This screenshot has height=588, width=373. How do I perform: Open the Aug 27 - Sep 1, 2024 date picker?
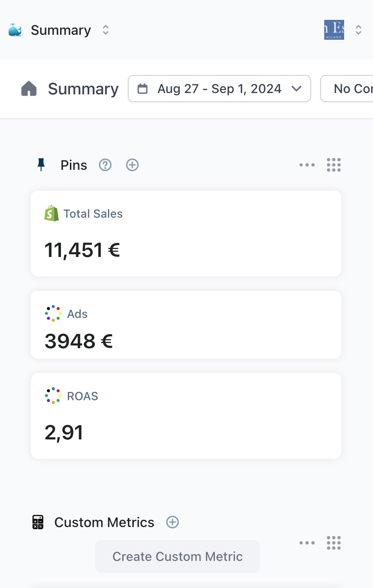(219, 89)
